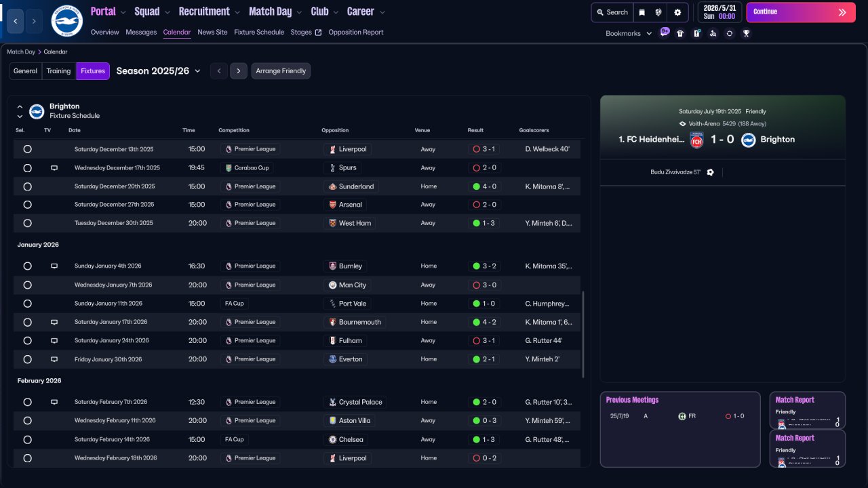This screenshot has height=488, width=868.
Task: Select the radio button for the West Ham fixture
Action: [x=27, y=223]
